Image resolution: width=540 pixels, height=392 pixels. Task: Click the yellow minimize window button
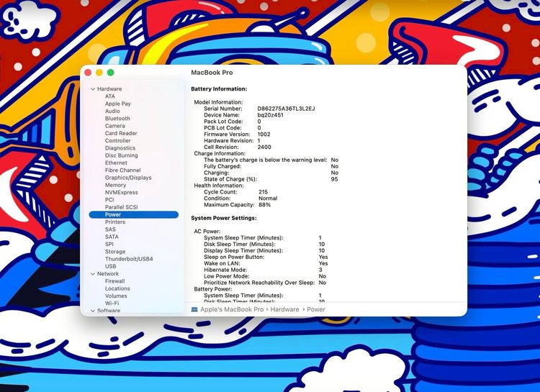click(x=99, y=73)
